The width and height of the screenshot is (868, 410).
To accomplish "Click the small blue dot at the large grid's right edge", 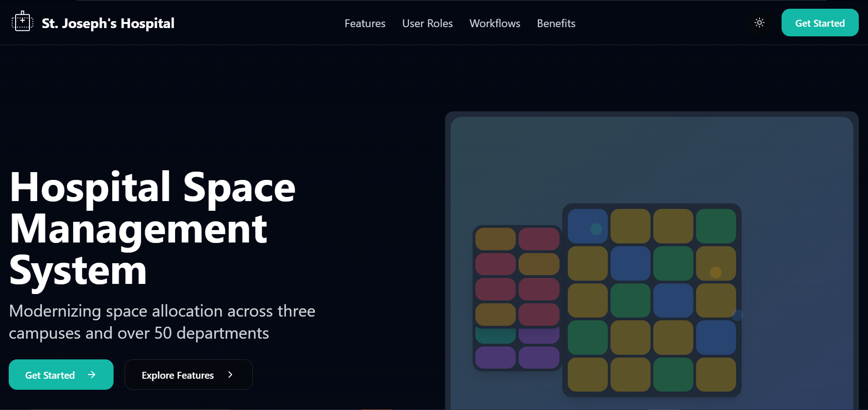I will [737, 315].
